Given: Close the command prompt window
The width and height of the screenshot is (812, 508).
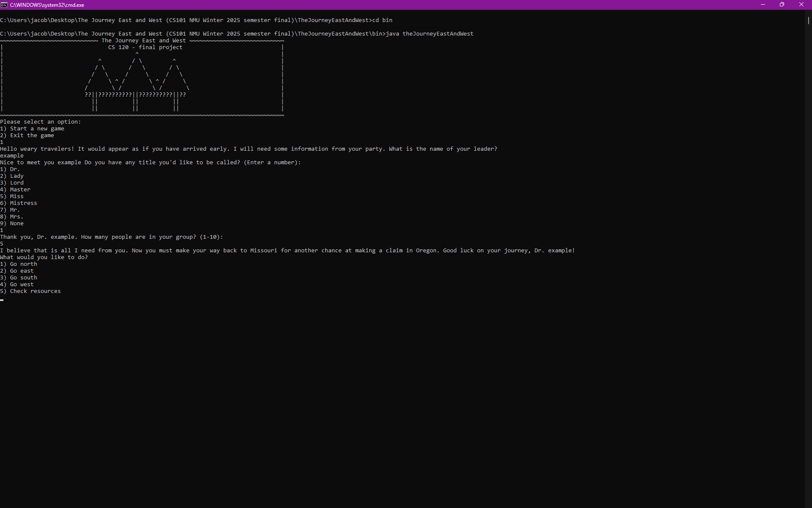Looking at the screenshot, I should [802, 5].
